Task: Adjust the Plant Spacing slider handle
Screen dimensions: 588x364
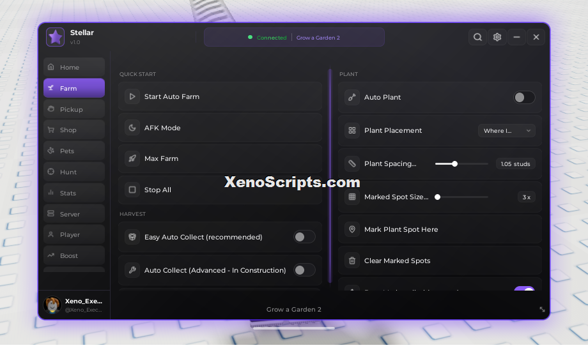Action: point(454,164)
